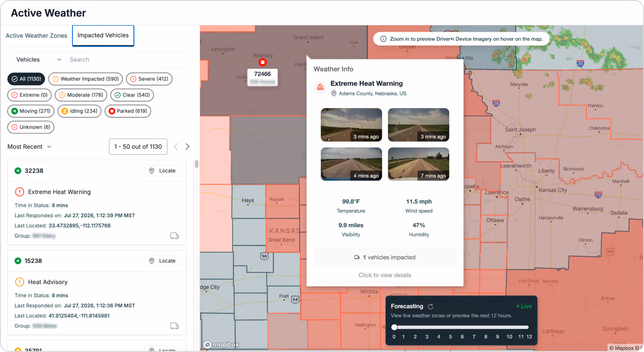
Task: Open the Vehicles dropdown
Action: click(39, 60)
